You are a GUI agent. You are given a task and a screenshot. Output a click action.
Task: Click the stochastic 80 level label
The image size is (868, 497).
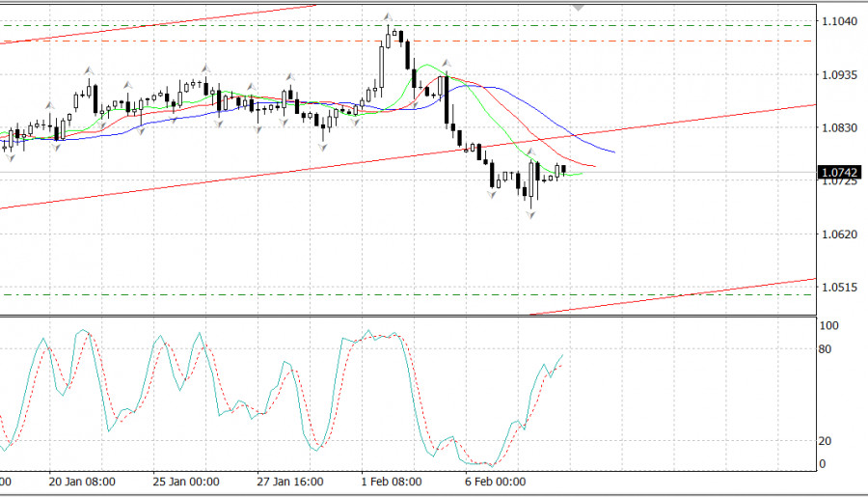click(825, 348)
